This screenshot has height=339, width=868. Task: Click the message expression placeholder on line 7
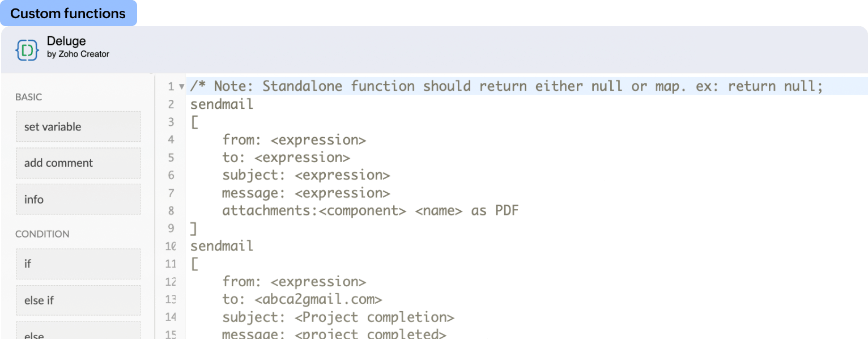342,193
